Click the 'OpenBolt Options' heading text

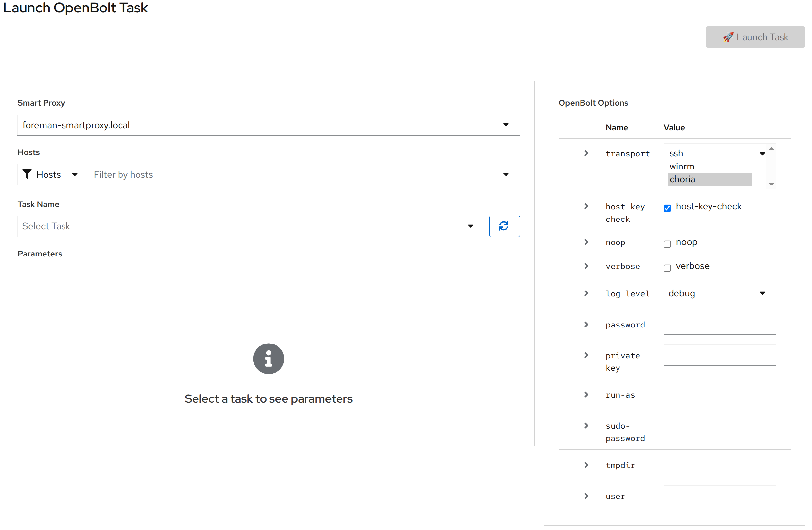(593, 103)
